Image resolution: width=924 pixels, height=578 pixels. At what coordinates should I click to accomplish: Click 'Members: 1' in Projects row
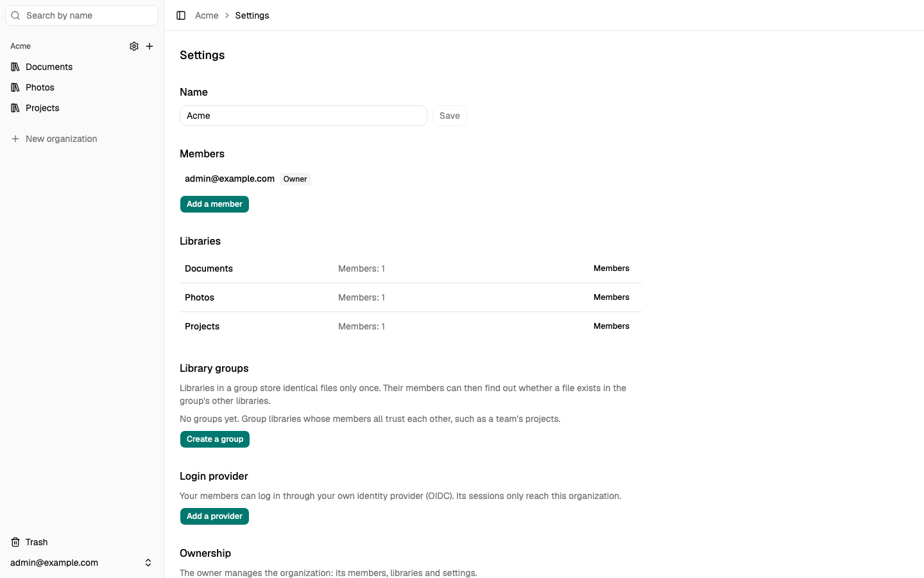[x=361, y=326]
